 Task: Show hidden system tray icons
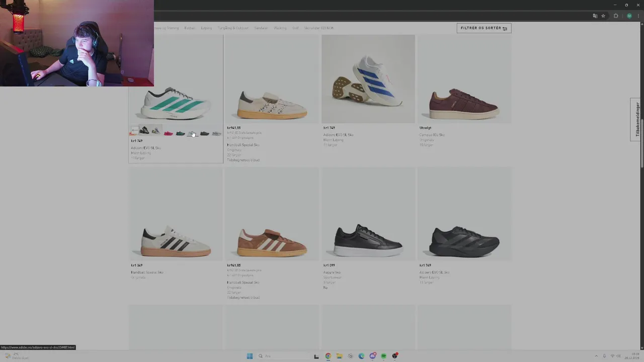click(596, 356)
